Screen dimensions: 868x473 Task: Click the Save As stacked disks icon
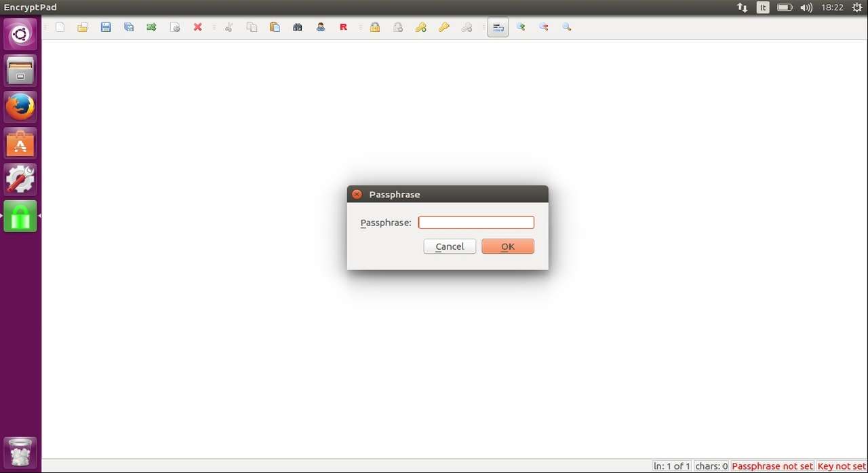tap(129, 27)
